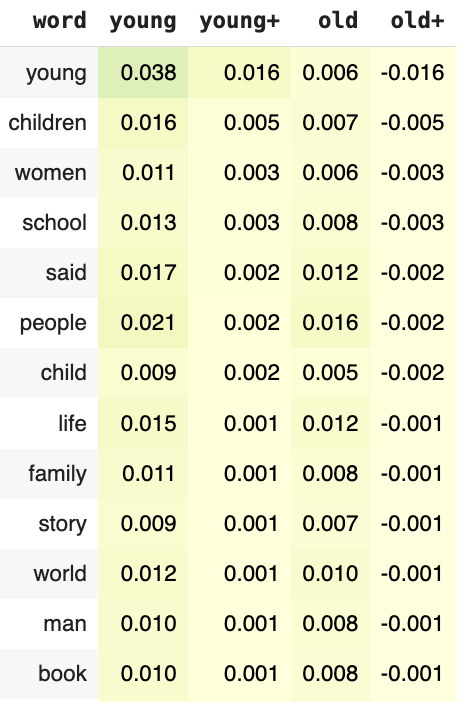Select the 'story' row label
The image size is (462, 702).
[x=62, y=524]
